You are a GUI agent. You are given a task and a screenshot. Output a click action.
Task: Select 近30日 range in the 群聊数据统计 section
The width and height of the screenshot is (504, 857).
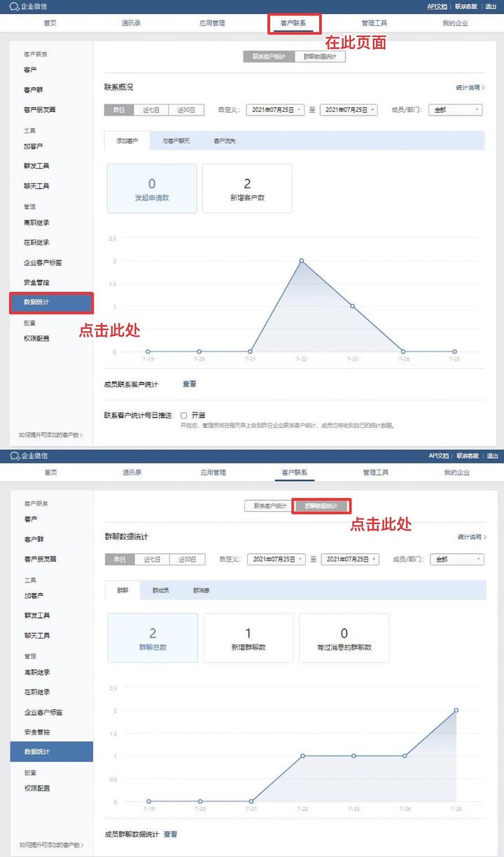tap(188, 559)
